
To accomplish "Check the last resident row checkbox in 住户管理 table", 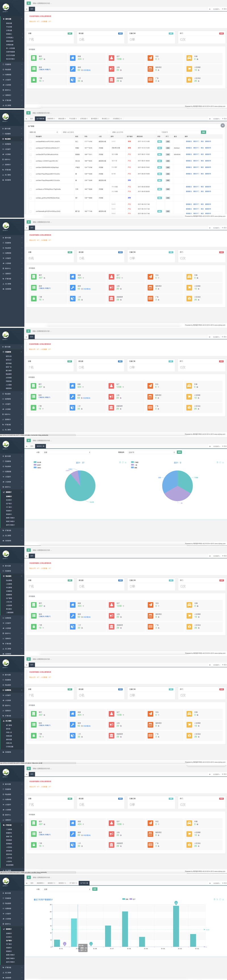I will click(30, 211).
